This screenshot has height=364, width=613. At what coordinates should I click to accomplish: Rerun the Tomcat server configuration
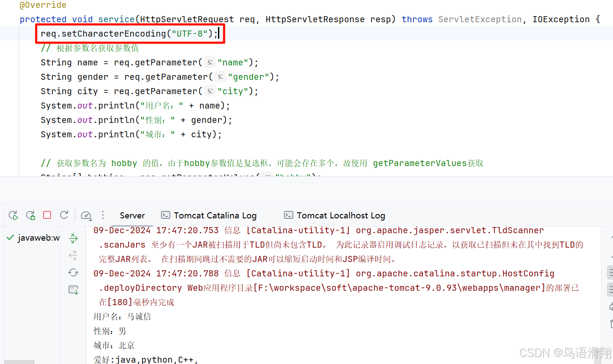tap(14, 215)
